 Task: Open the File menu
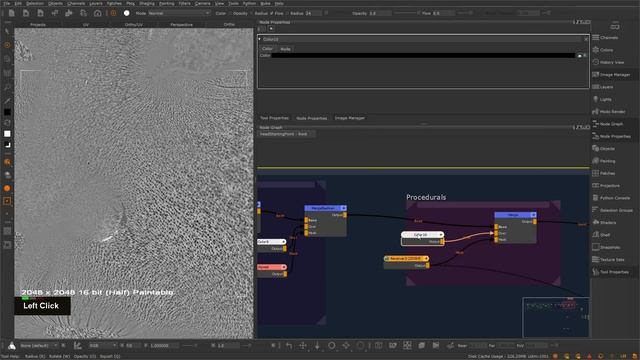7,3
